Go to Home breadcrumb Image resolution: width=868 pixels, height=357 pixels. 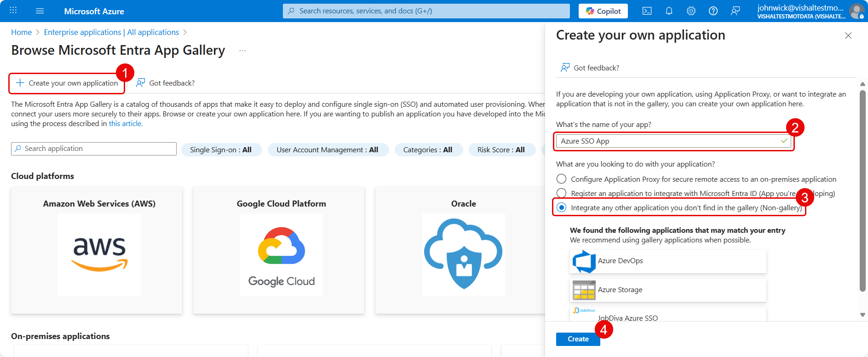[x=21, y=32]
